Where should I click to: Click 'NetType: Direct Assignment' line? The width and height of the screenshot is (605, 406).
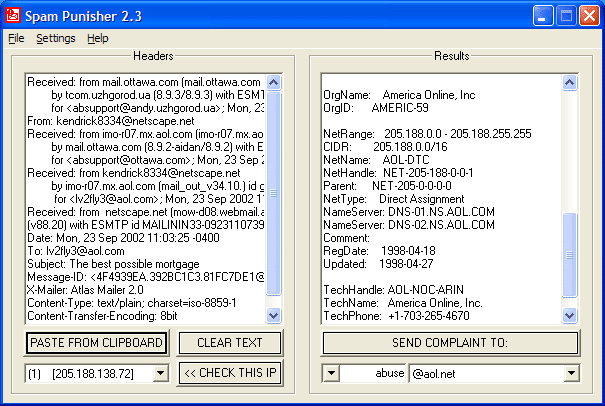pyautogui.click(x=394, y=199)
